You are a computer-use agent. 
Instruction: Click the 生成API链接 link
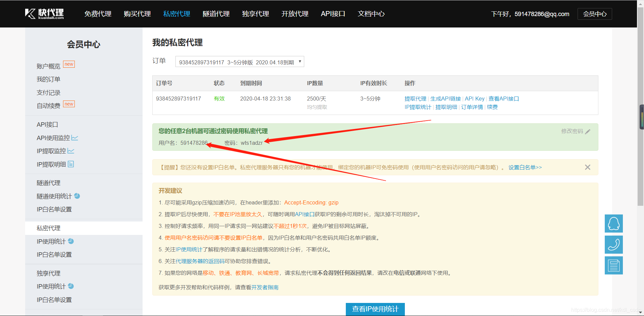(445, 99)
